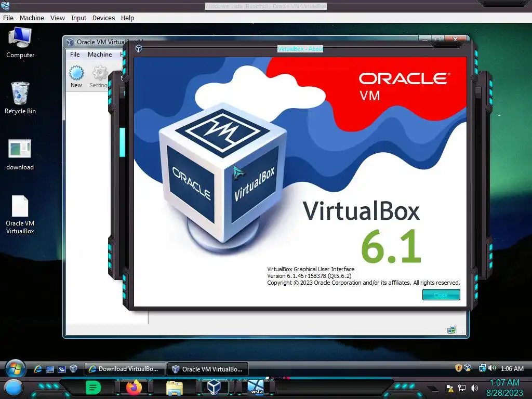Click Show Desktop quick launch icon
Image resolution: width=532 pixels, height=399 pixels.
[x=50, y=369]
